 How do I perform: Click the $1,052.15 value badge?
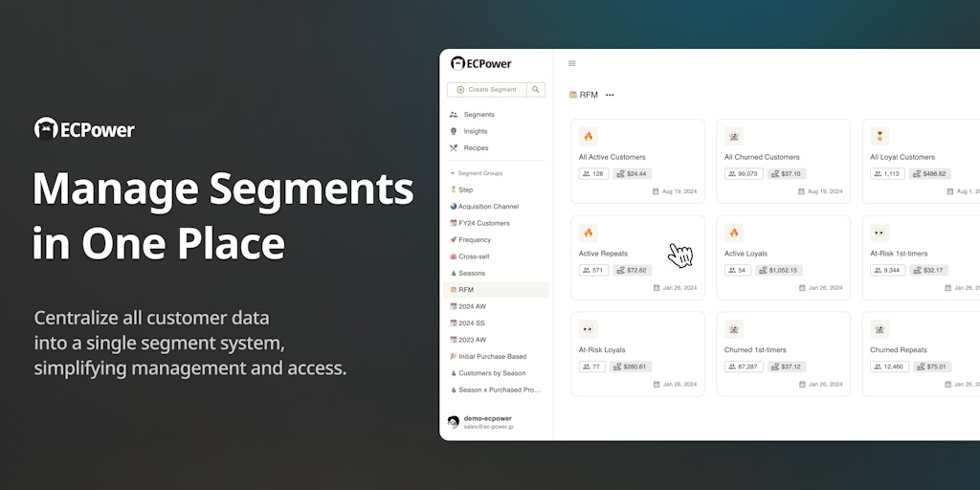pyautogui.click(x=779, y=270)
